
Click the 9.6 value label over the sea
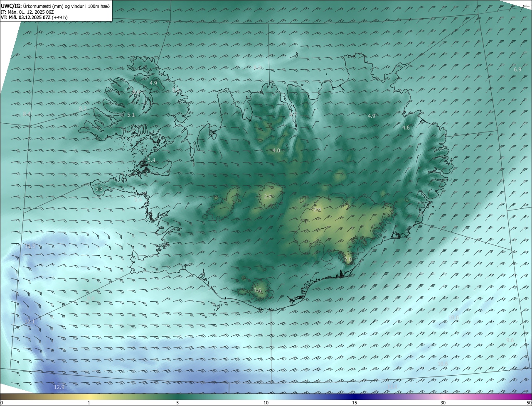[x=510, y=340]
